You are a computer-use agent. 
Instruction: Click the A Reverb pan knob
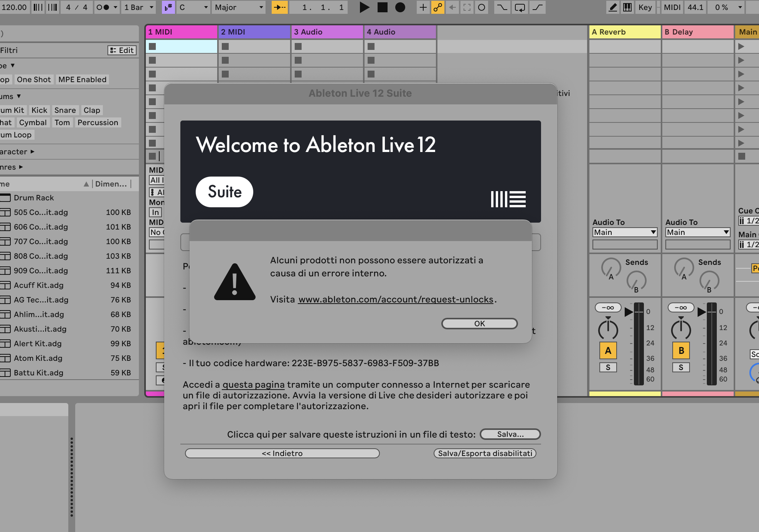(608, 329)
